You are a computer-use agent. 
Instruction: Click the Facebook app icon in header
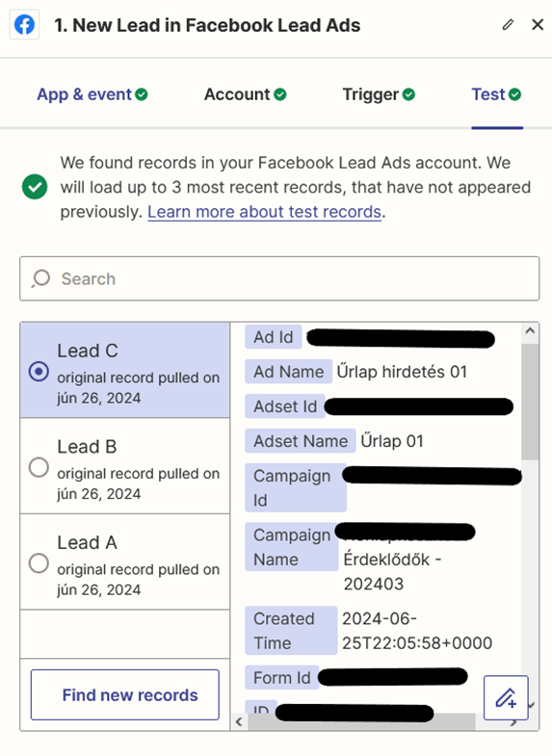tap(24, 25)
